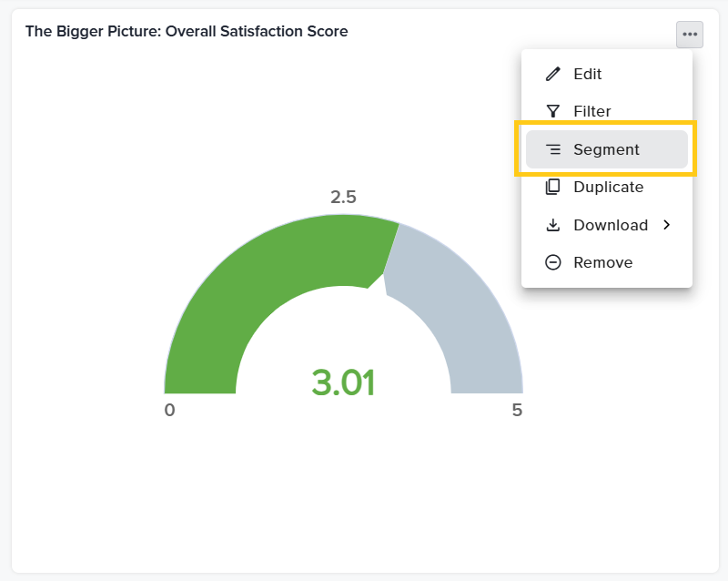Click the duplicate pages icon
728x581 pixels.
(552, 187)
